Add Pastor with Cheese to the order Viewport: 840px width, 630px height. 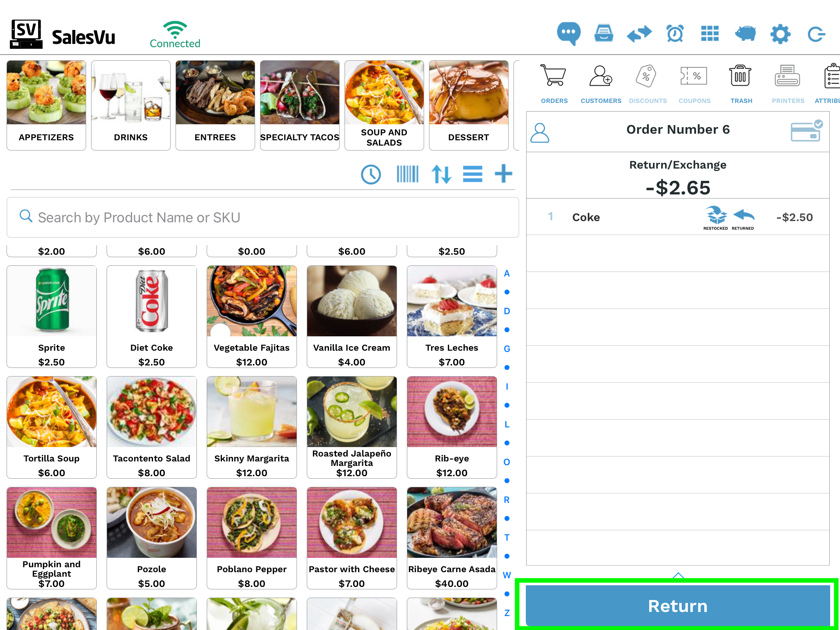pos(352,538)
